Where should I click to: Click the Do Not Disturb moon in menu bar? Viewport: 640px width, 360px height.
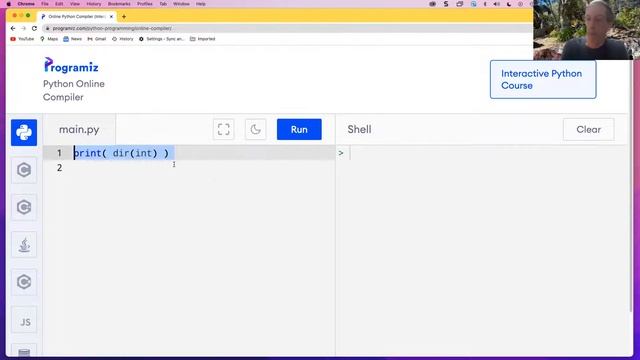(x=509, y=4)
